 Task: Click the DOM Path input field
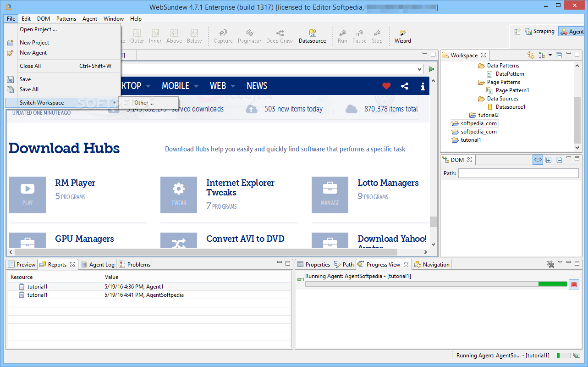click(x=518, y=173)
